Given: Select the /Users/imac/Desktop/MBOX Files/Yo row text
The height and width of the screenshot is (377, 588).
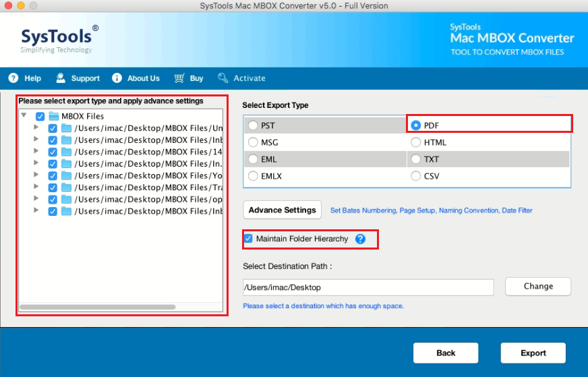Looking at the screenshot, I should (148, 175).
